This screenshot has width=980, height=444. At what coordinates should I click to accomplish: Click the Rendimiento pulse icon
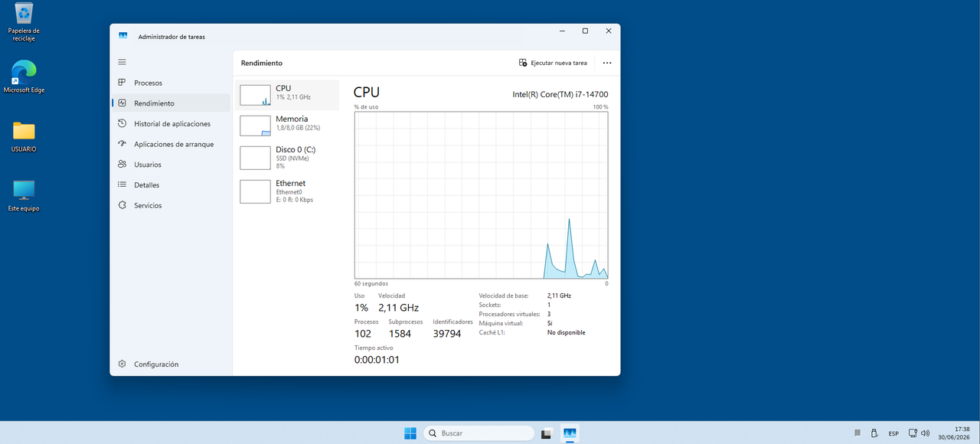coord(122,103)
